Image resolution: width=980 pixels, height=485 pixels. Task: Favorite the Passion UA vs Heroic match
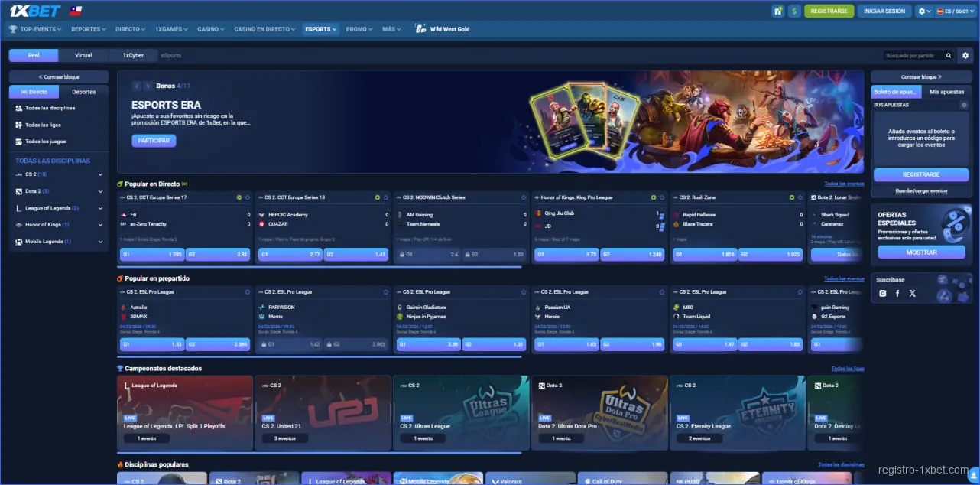pos(661,292)
